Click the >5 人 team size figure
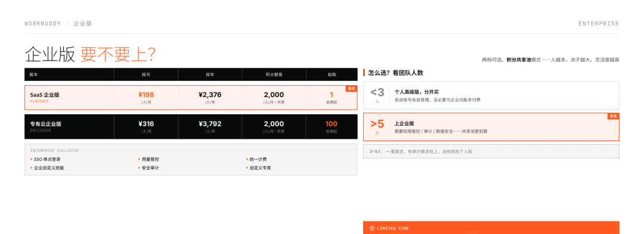This screenshot has width=644, height=234. pos(377,127)
